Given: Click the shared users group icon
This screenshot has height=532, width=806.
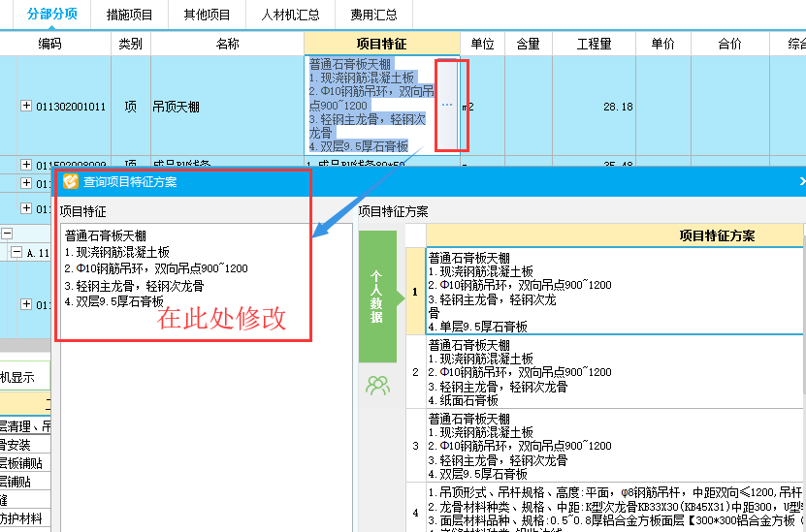Looking at the screenshot, I should coord(378,385).
